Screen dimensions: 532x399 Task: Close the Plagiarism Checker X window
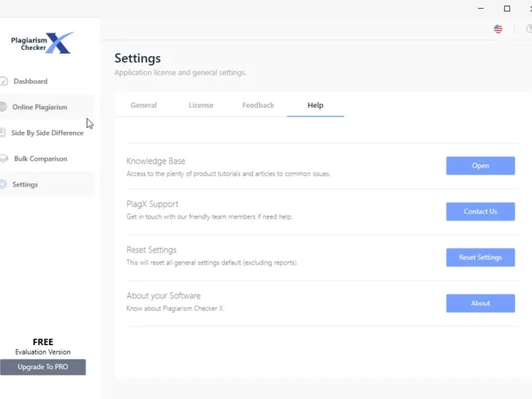point(529,9)
